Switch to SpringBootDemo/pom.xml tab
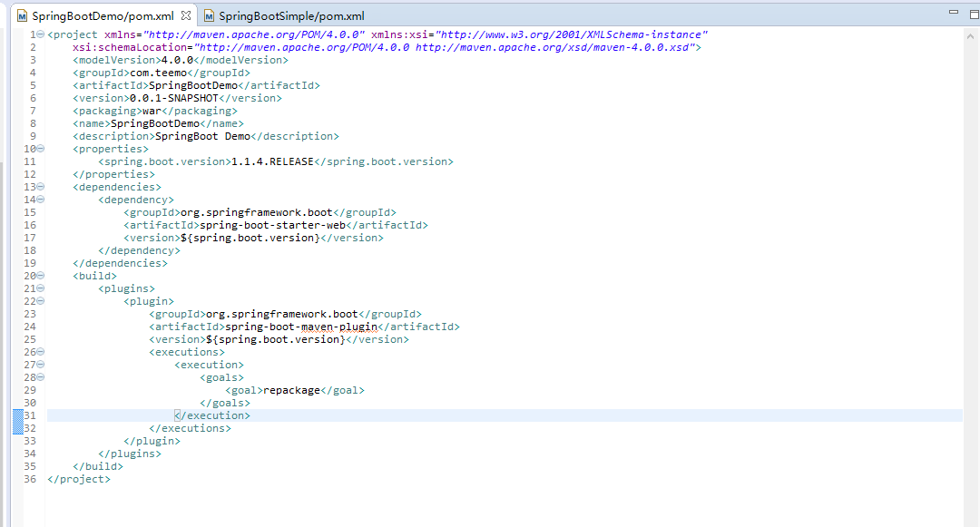This screenshot has height=527, width=980. 103,15
